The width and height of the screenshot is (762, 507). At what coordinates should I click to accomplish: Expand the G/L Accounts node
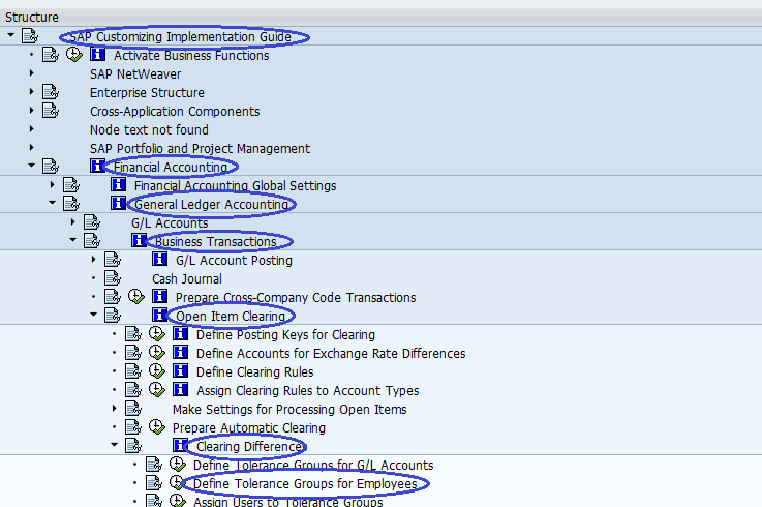point(73,222)
